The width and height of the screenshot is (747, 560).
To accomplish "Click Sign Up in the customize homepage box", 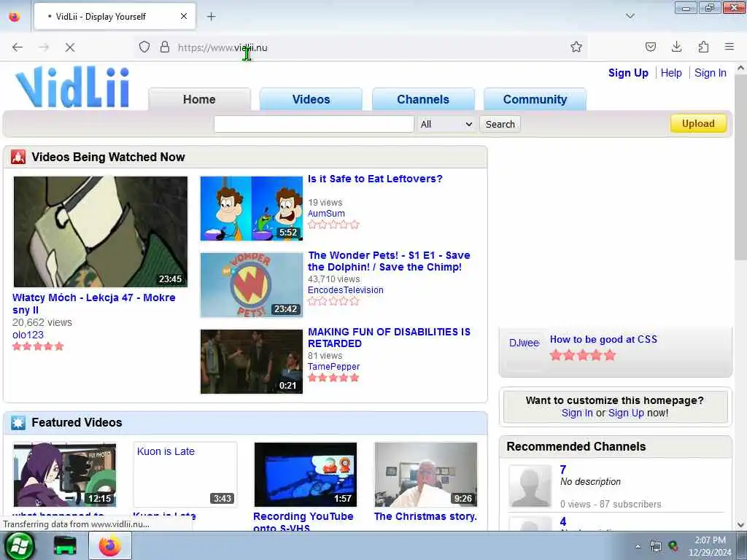I will click(626, 413).
